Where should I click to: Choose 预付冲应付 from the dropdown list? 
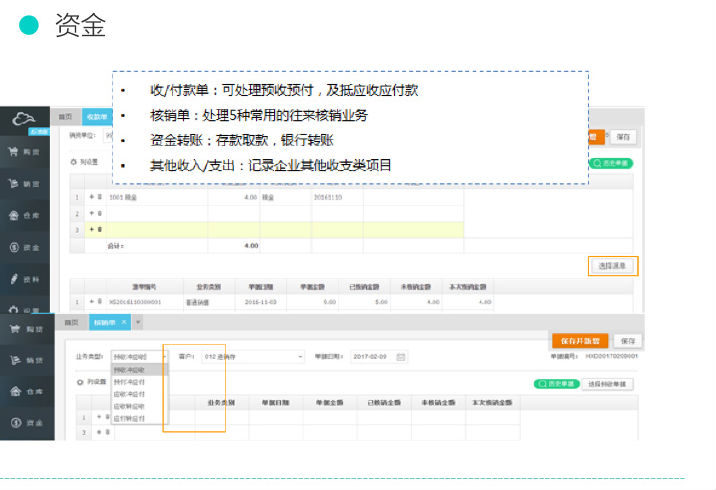click(x=126, y=381)
